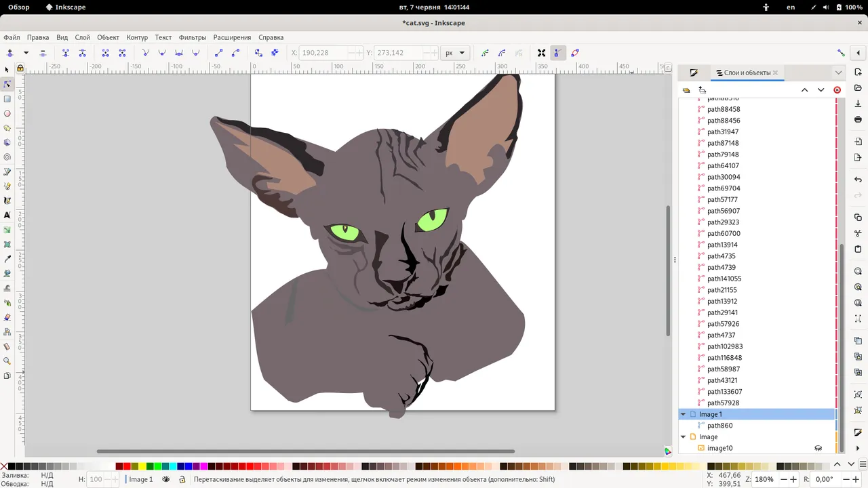This screenshot has width=868, height=488.
Task: Click the Print icon in the right toolbar
Action: point(858,119)
